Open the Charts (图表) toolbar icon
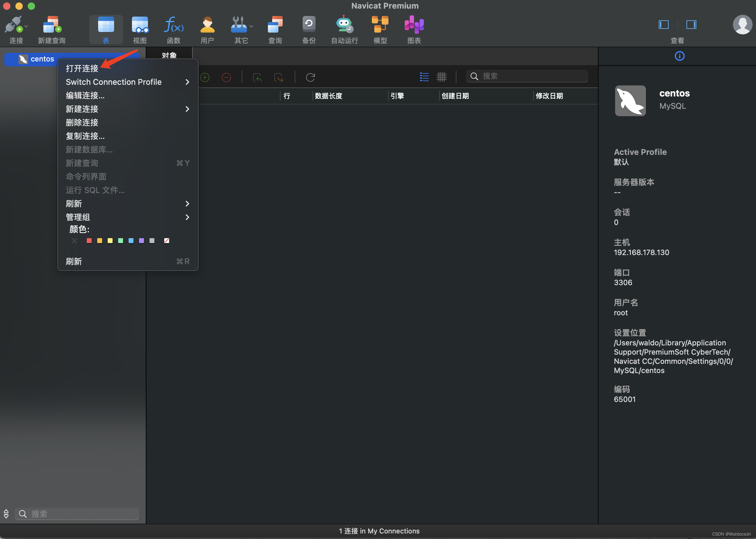 (x=414, y=25)
